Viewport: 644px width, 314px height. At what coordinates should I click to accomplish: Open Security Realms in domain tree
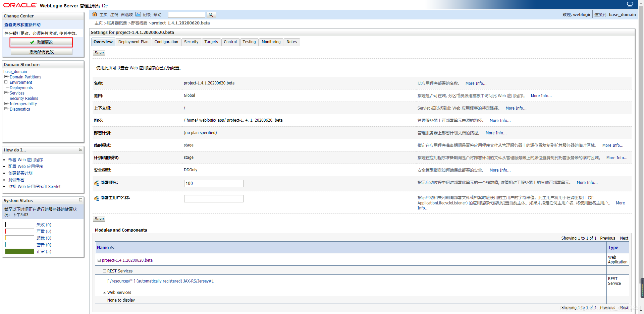(x=24, y=99)
